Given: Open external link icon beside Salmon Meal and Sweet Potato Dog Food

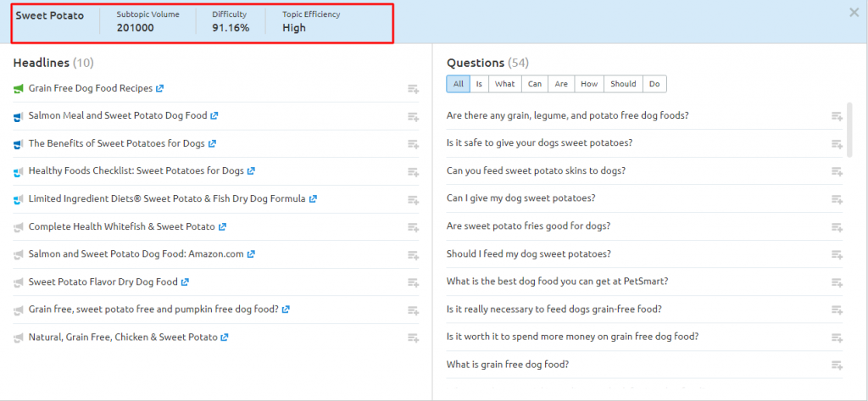Looking at the screenshot, I should point(214,116).
